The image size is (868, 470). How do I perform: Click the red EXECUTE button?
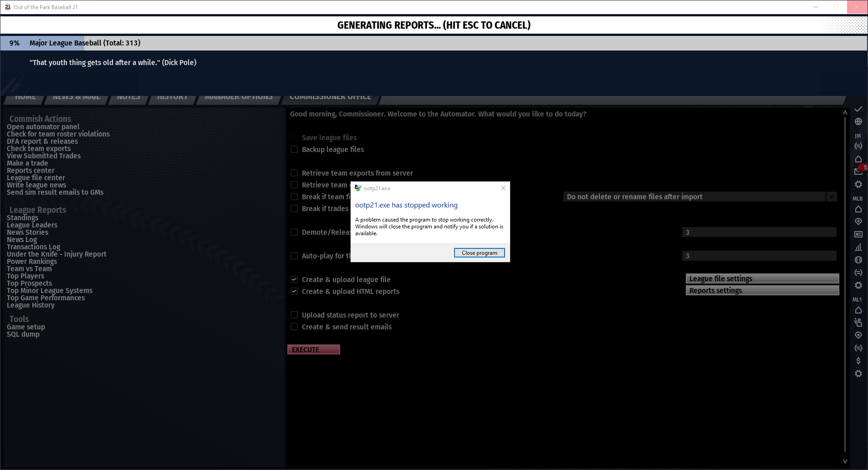pyautogui.click(x=314, y=349)
